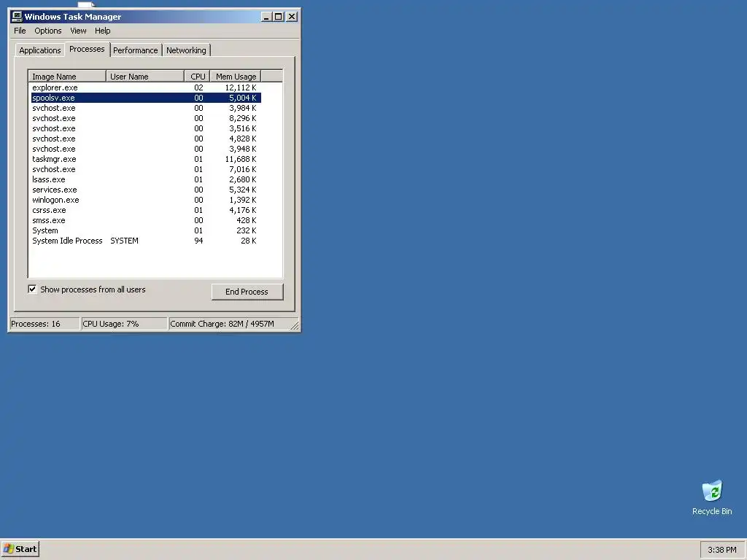Select the Processes tab
Image resolution: width=747 pixels, height=560 pixels.
pyautogui.click(x=87, y=49)
